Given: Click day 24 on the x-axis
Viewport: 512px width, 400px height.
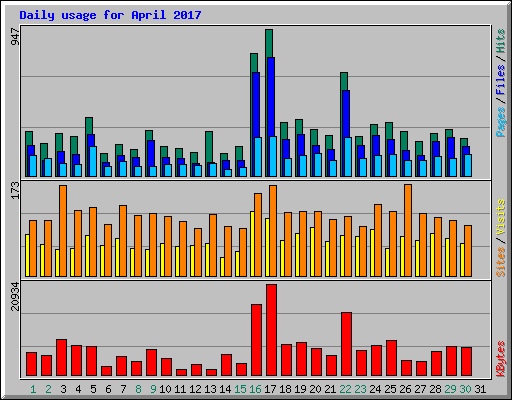Looking at the screenshot, I should pos(375,389).
